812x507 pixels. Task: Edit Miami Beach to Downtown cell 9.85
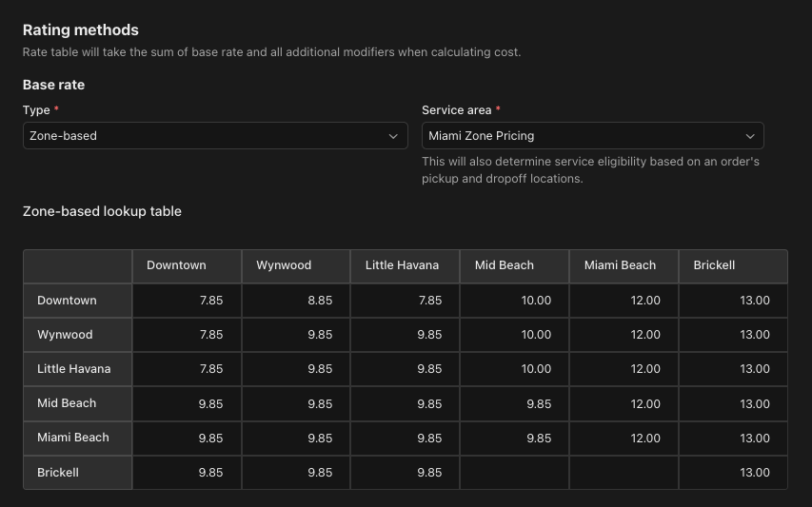tap(187, 439)
